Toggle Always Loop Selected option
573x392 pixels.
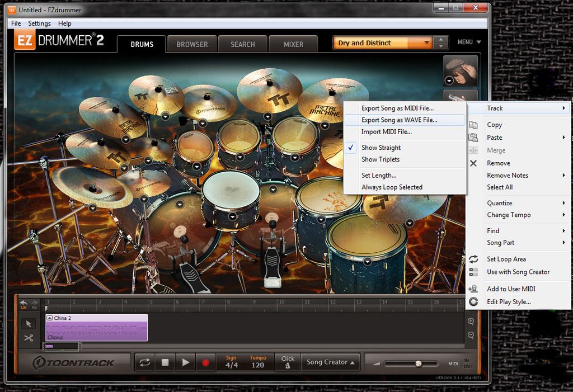(392, 187)
